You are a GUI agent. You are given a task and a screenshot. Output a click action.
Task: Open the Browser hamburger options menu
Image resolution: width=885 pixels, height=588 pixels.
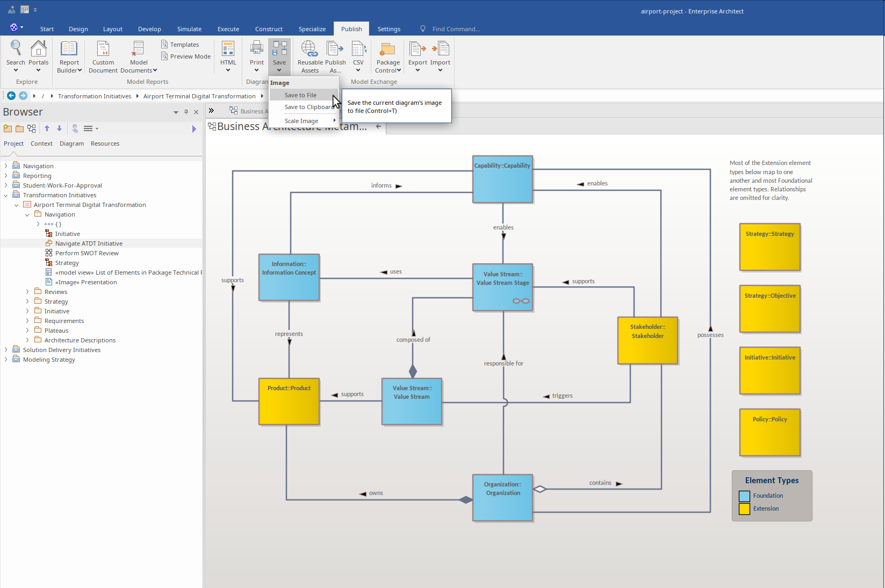[x=90, y=128]
